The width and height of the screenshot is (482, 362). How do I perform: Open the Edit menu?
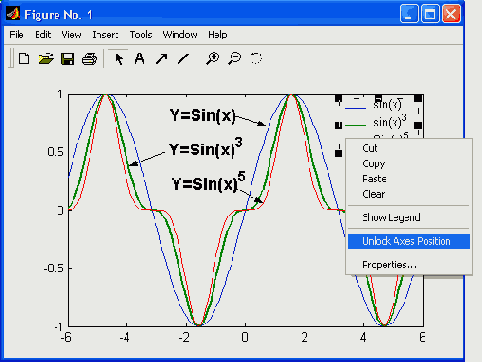tap(43, 35)
